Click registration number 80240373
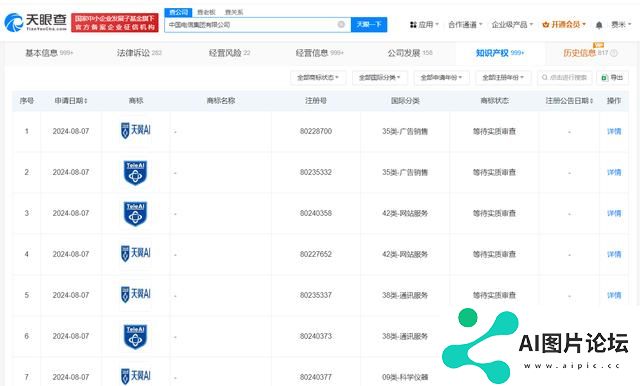This screenshot has width=640, height=386. click(x=316, y=336)
